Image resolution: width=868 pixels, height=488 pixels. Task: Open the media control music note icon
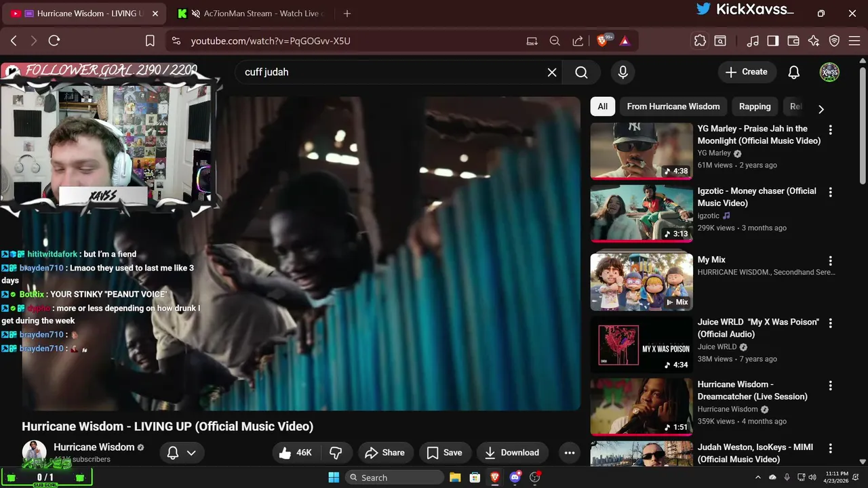(753, 41)
